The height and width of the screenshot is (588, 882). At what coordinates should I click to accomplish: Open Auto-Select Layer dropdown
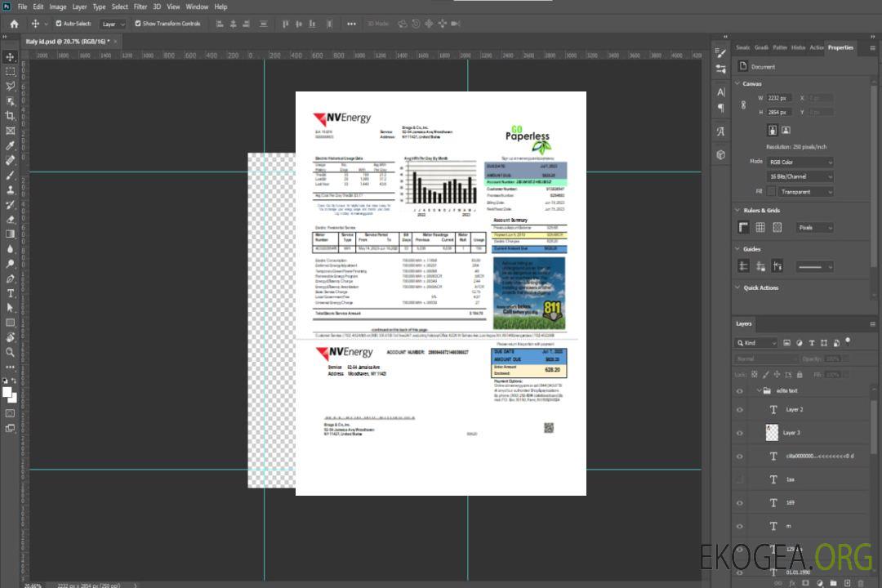[x=114, y=24]
